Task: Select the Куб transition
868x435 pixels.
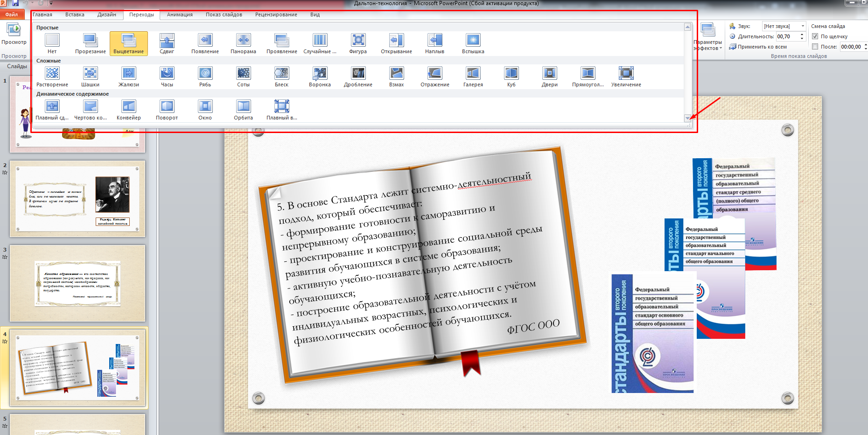Action: [511, 77]
